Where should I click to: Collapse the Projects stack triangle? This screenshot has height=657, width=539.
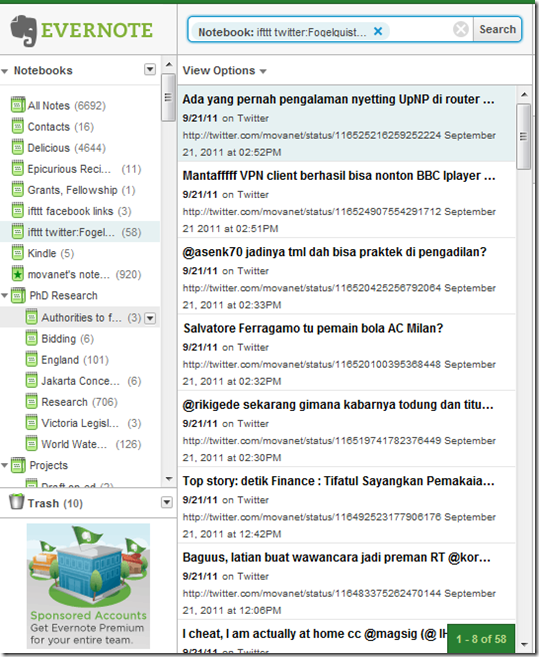pyautogui.click(x=5, y=465)
